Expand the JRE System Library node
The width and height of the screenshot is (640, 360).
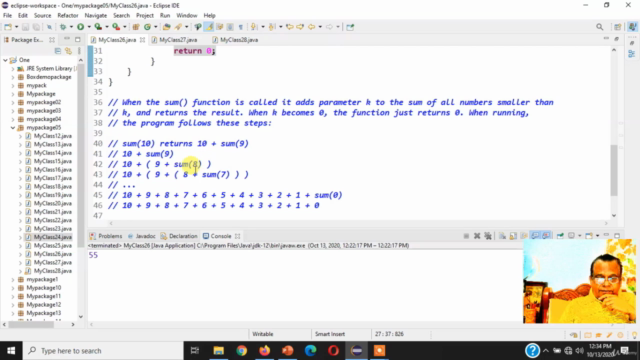point(13,69)
